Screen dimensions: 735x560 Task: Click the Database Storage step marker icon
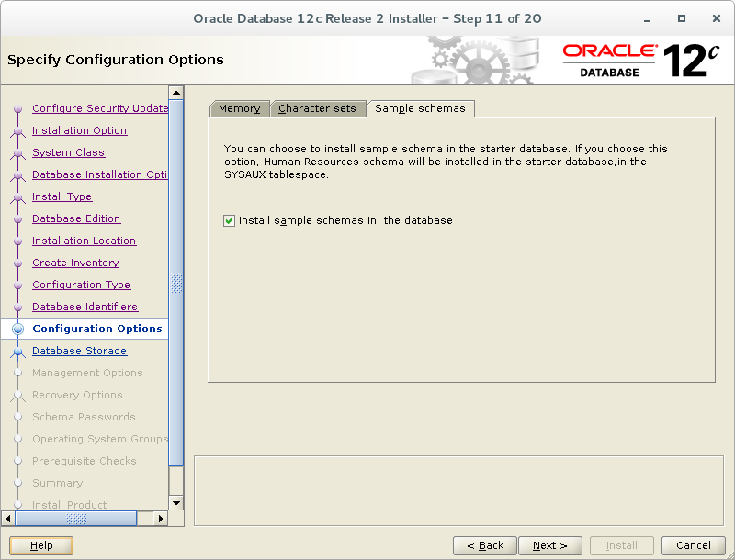pyautogui.click(x=17, y=352)
